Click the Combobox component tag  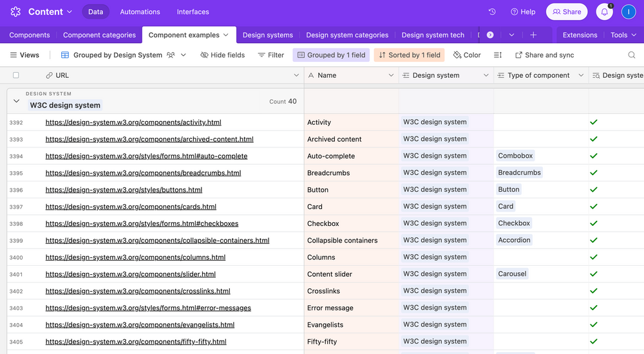click(x=515, y=156)
